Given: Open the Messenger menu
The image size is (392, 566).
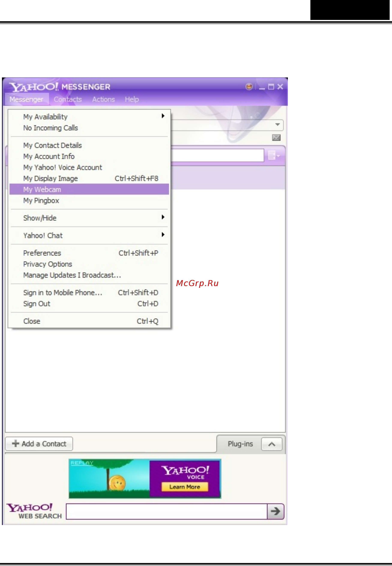Looking at the screenshot, I should pyautogui.click(x=27, y=99).
